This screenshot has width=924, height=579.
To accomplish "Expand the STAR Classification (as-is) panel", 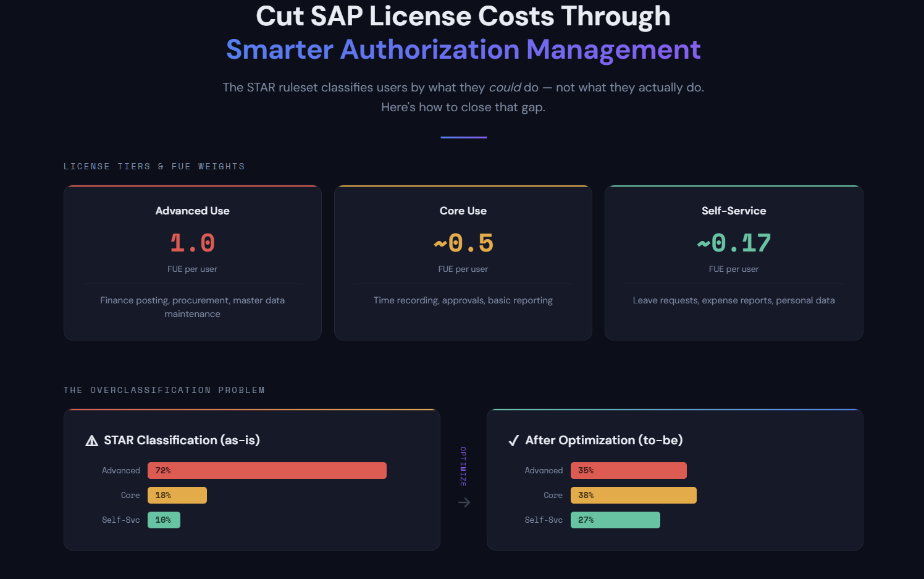I will coord(251,480).
